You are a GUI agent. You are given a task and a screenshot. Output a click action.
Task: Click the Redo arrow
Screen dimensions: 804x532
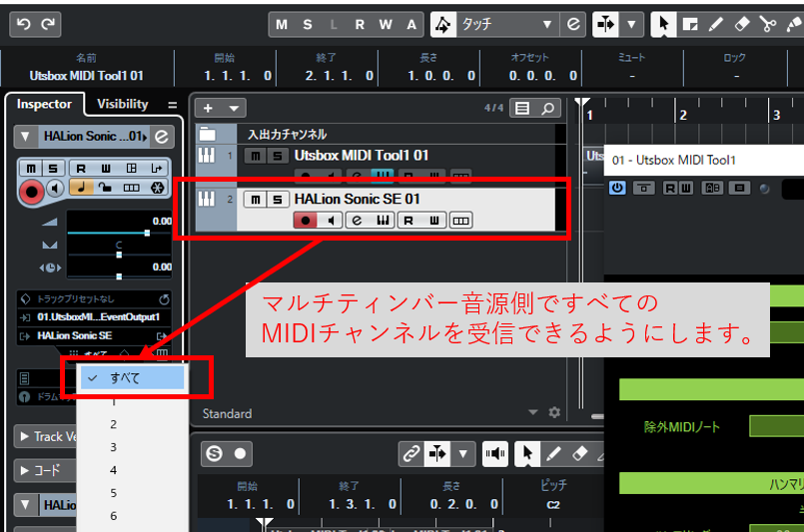(x=48, y=24)
